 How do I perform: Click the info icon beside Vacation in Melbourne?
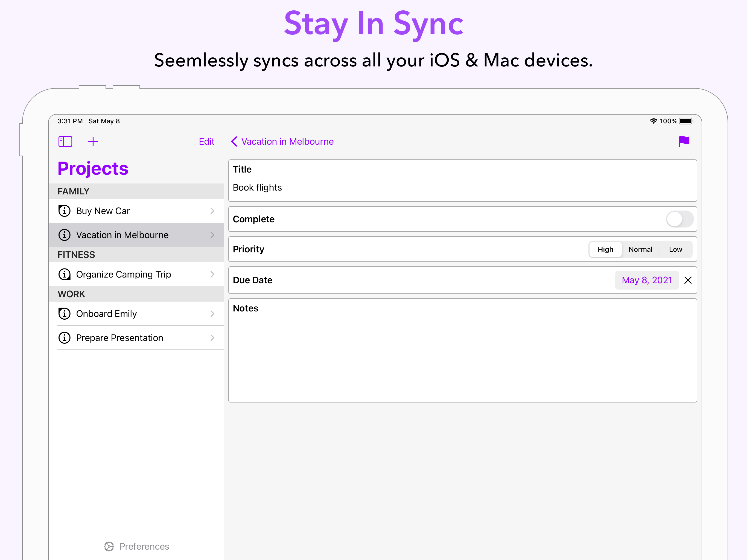tap(64, 235)
